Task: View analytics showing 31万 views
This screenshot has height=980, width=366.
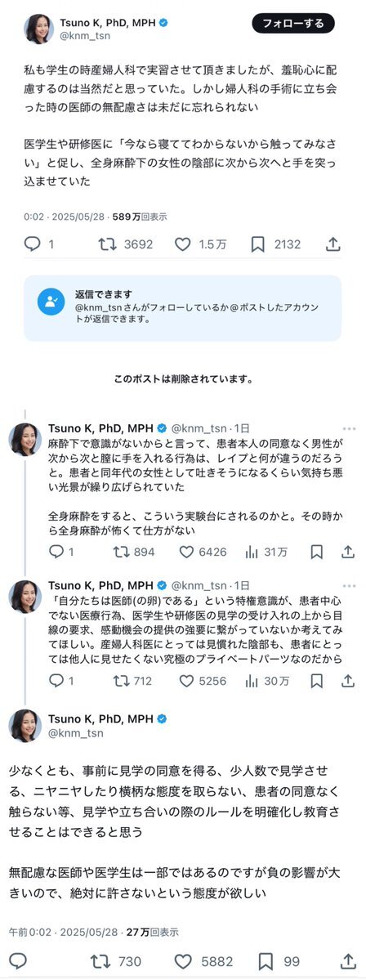Action: coord(252,552)
